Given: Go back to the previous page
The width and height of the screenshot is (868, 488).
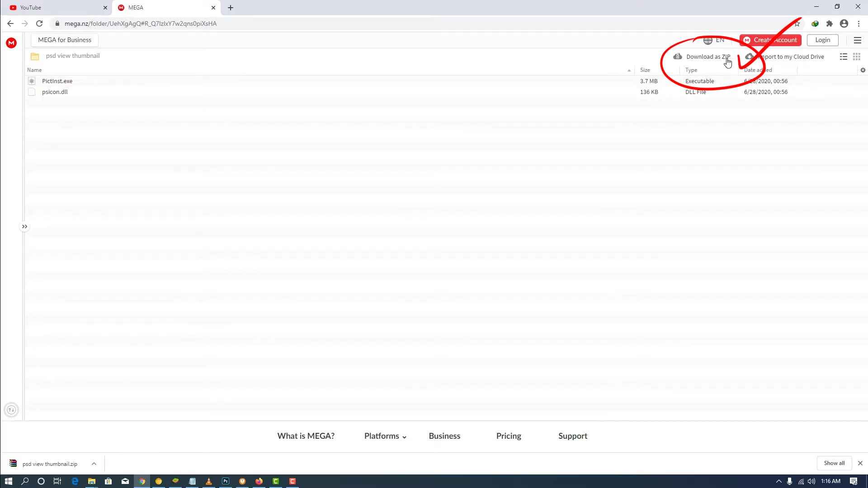Looking at the screenshot, I should click(10, 23).
